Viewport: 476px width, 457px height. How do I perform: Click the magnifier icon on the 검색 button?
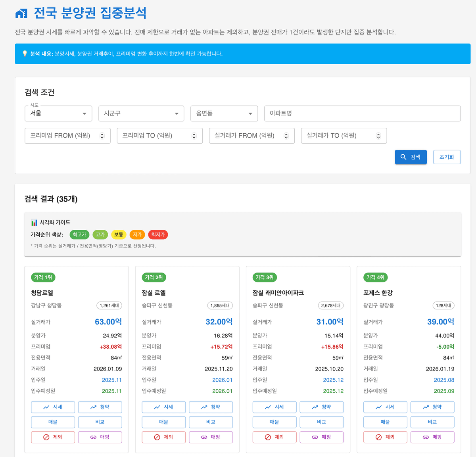[403, 157]
